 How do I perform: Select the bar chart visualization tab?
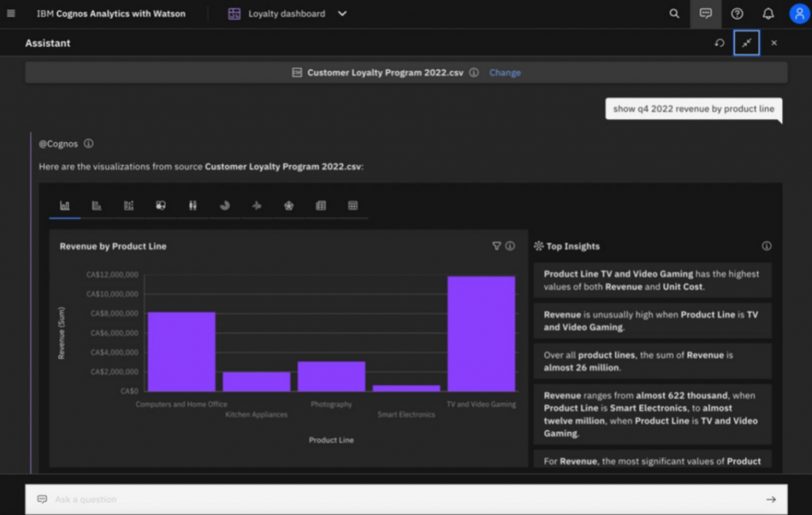click(x=97, y=206)
